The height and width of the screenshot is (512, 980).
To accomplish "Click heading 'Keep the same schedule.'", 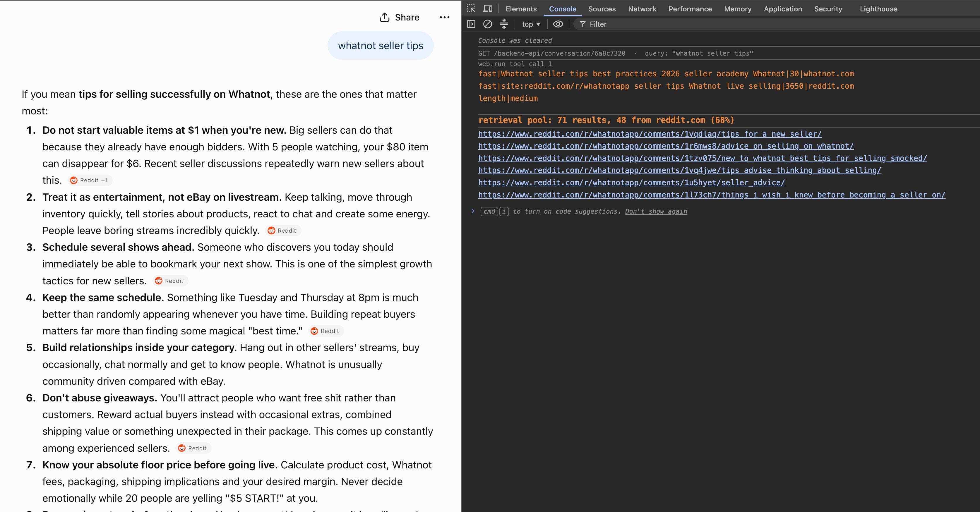I will [103, 298].
